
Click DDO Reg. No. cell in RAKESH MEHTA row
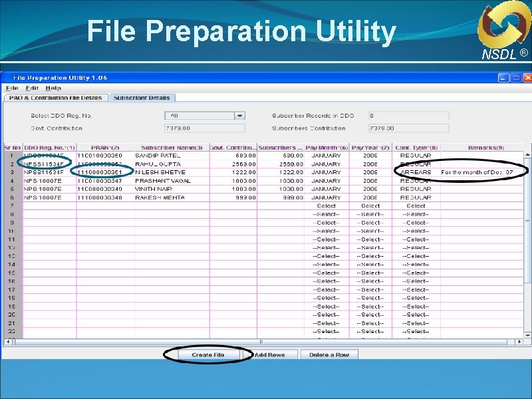49,198
